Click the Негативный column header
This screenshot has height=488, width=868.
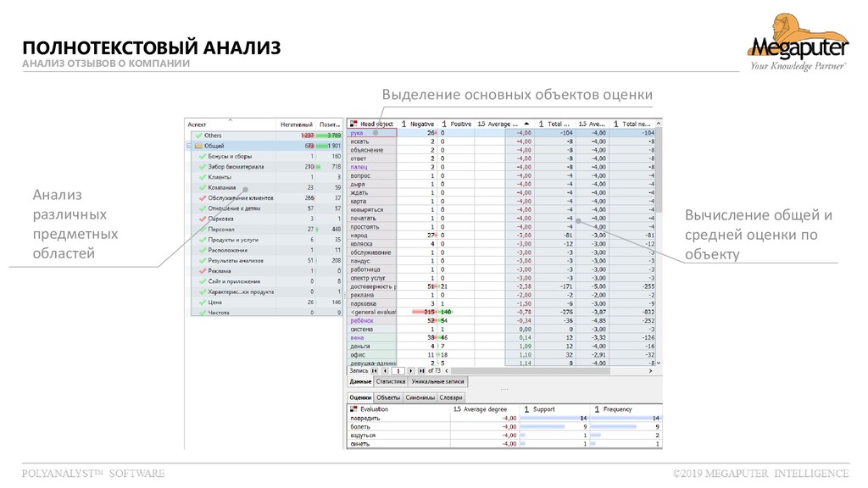296,125
